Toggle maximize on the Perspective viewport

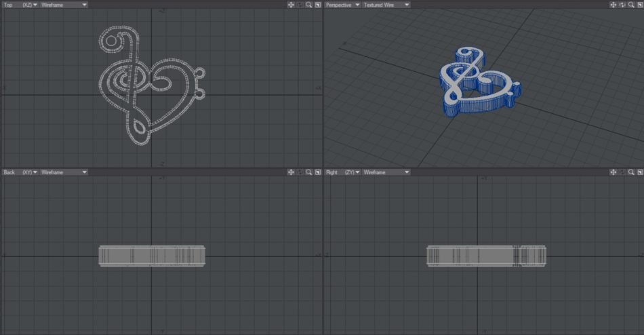[x=639, y=5]
